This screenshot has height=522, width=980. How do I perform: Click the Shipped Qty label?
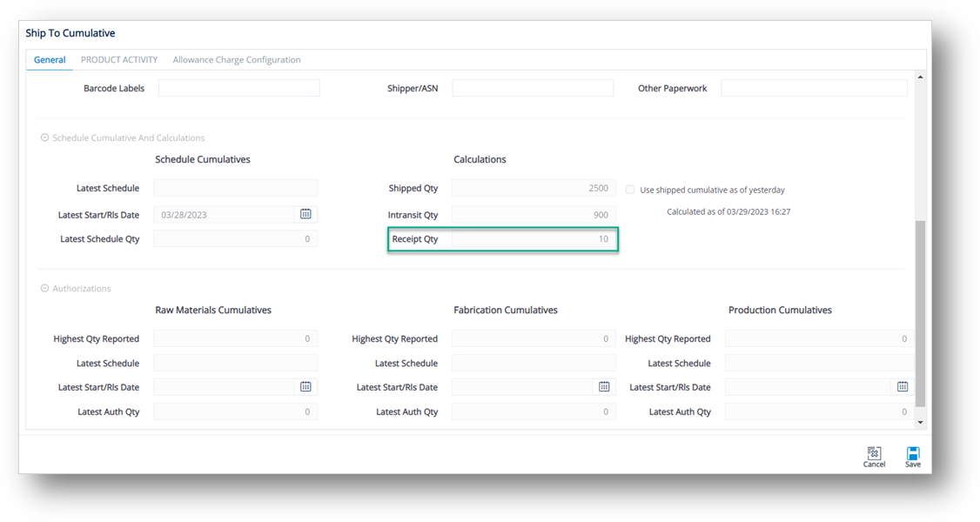point(413,188)
